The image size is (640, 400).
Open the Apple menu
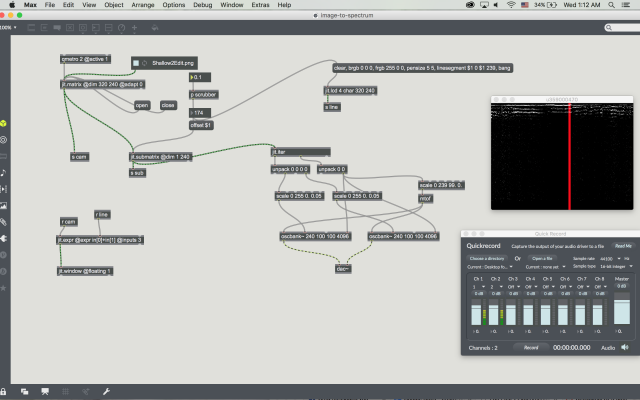pyautogui.click(x=12, y=5)
